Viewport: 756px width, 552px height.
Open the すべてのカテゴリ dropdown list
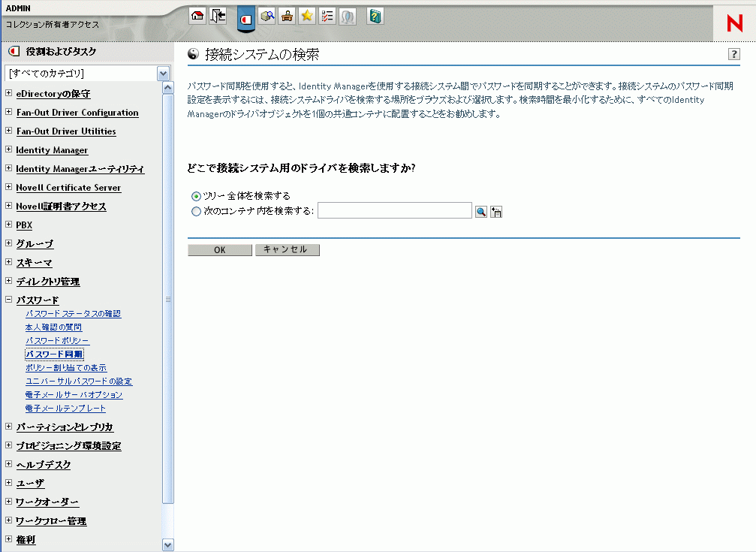pyautogui.click(x=164, y=73)
